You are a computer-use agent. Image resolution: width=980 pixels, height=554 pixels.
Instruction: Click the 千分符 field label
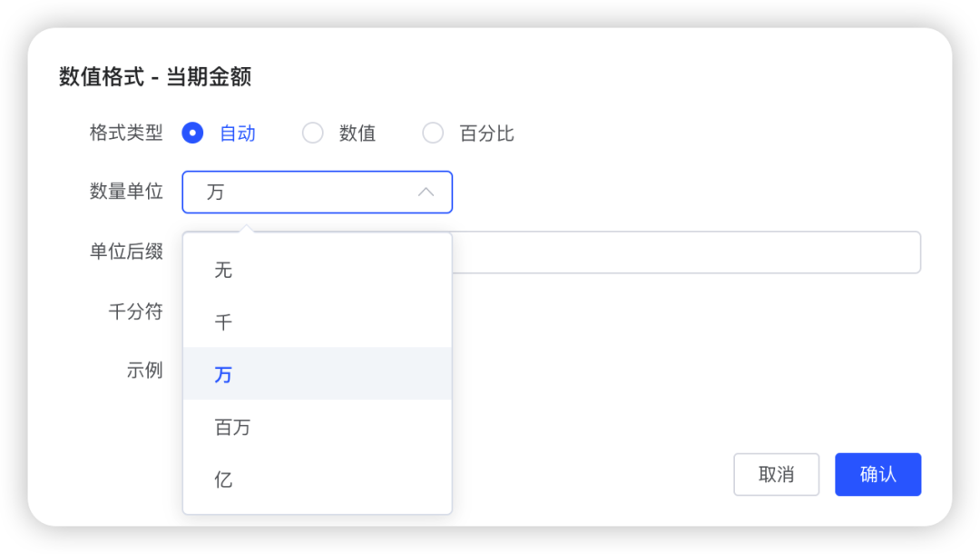pyautogui.click(x=135, y=312)
